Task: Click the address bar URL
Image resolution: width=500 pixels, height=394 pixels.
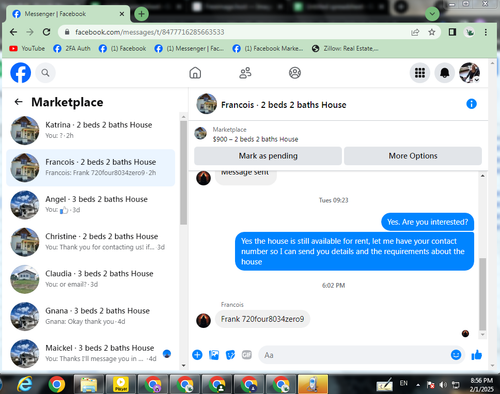Action: point(150,32)
